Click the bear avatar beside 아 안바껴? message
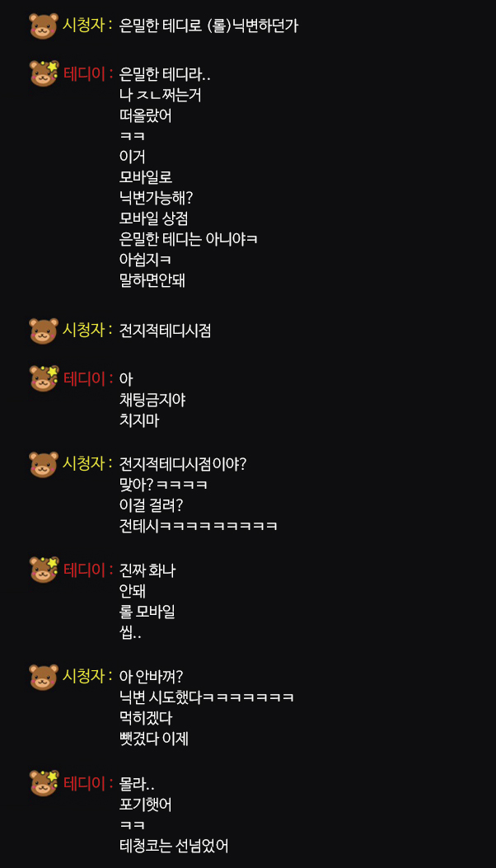This screenshot has height=868, width=496. point(44,677)
